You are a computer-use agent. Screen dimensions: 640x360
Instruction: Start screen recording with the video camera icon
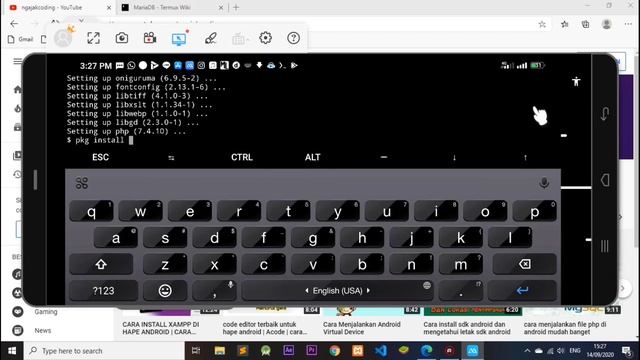[x=150, y=38]
